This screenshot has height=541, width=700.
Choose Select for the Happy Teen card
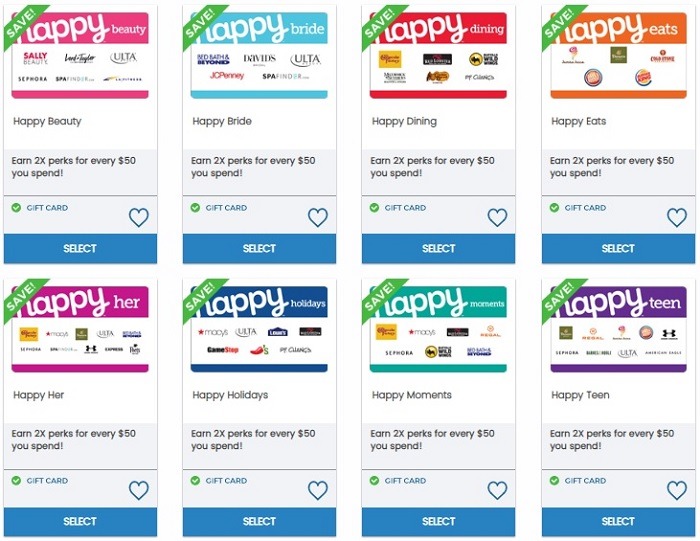[618, 521]
